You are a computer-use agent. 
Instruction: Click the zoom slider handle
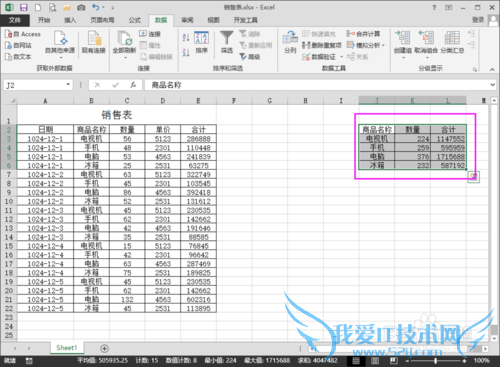point(435,361)
